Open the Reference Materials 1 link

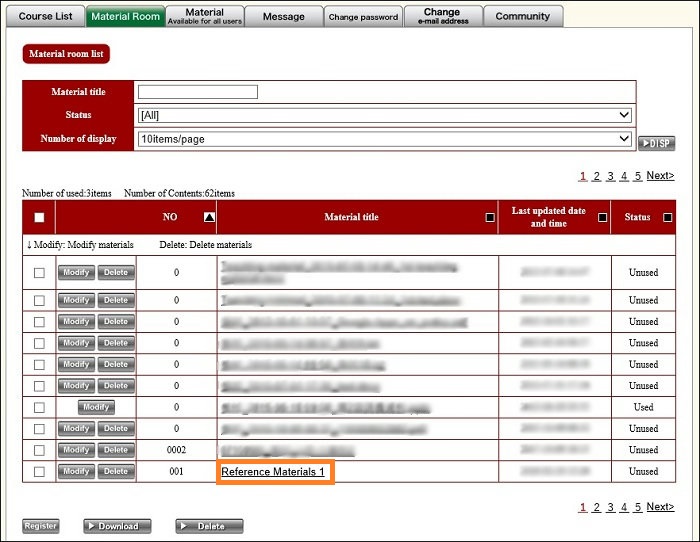click(273, 471)
